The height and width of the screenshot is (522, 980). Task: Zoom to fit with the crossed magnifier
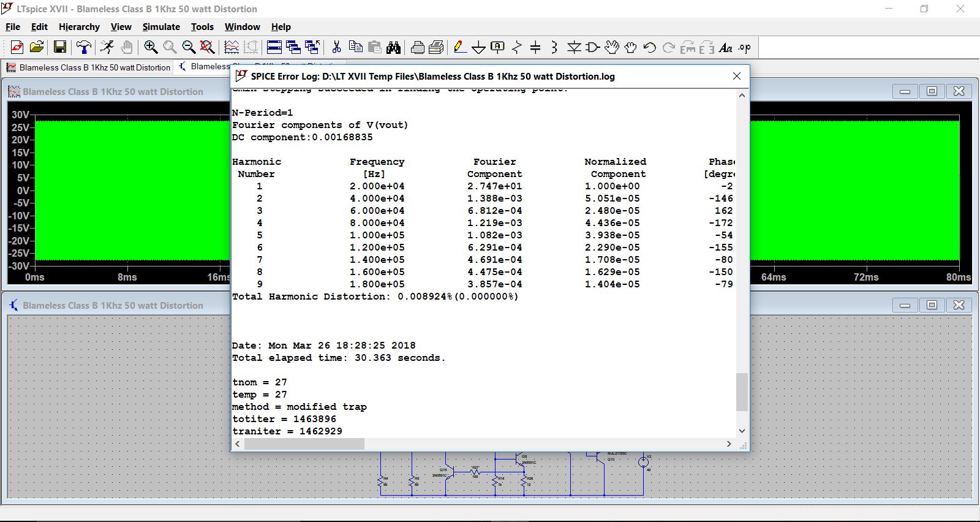pyautogui.click(x=208, y=47)
